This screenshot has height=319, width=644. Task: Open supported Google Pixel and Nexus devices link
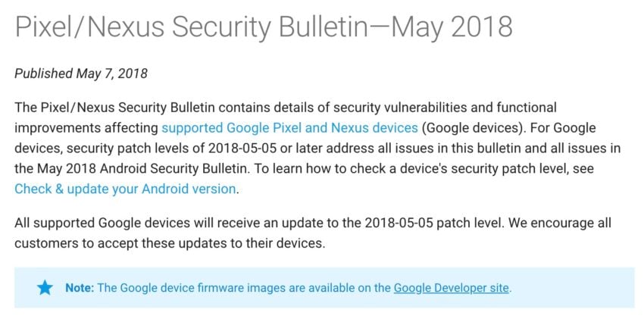[289, 128]
